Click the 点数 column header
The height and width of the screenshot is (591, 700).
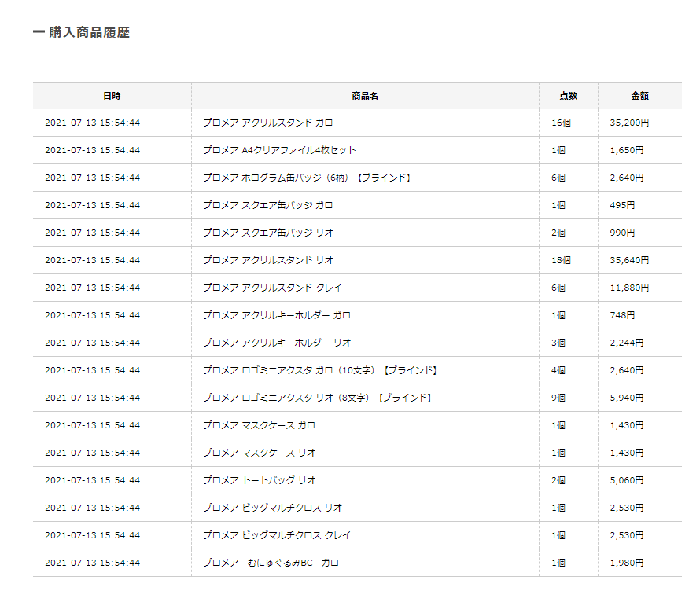click(x=569, y=96)
